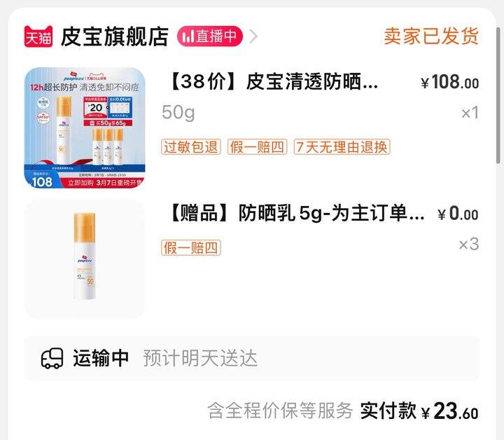Expand store page via chevron arrow

pos(253,36)
